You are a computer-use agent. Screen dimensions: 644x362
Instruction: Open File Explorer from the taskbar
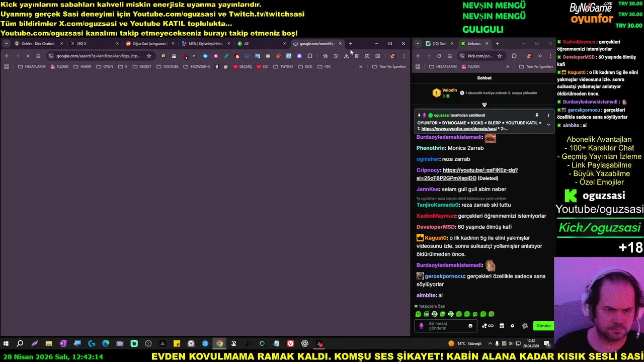(x=49, y=344)
